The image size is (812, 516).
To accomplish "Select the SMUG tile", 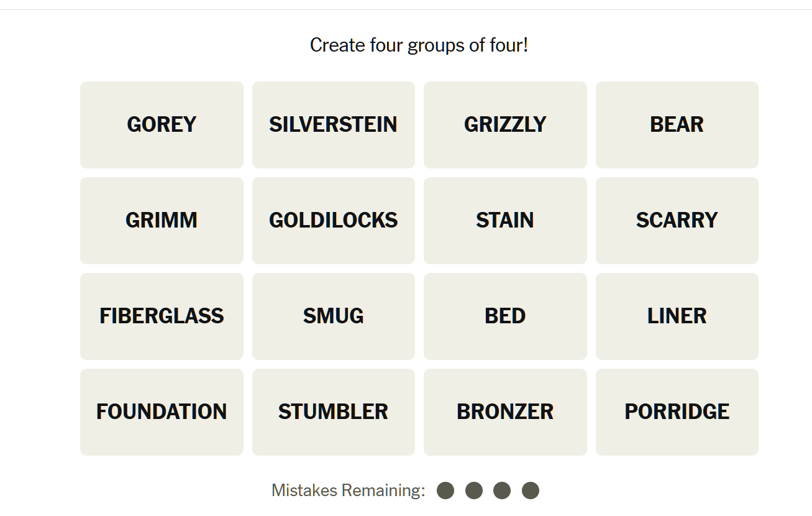I will point(333,316).
